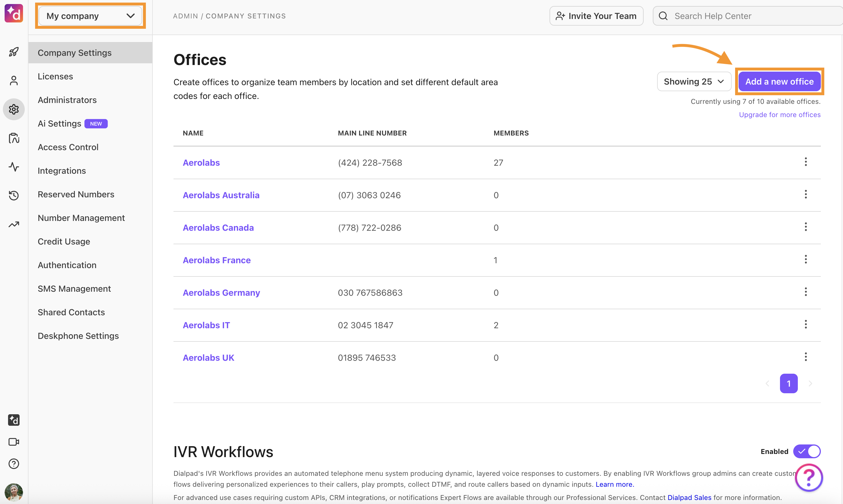This screenshot has width=843, height=504.
Task: Click the NAME column header
Action: coord(193,133)
